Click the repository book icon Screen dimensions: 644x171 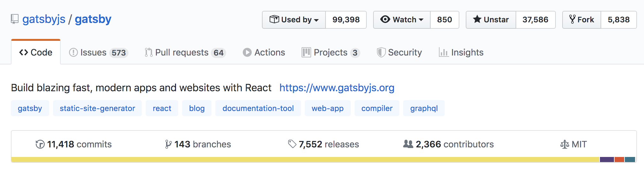point(14,19)
